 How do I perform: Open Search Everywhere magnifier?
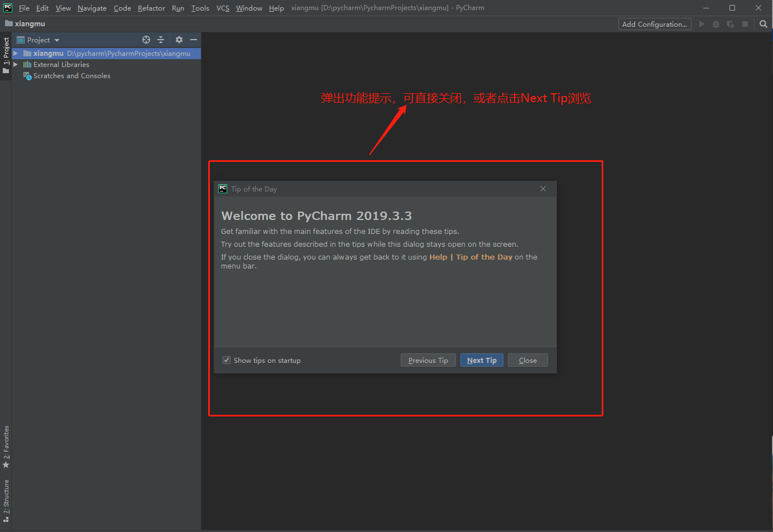tap(764, 24)
